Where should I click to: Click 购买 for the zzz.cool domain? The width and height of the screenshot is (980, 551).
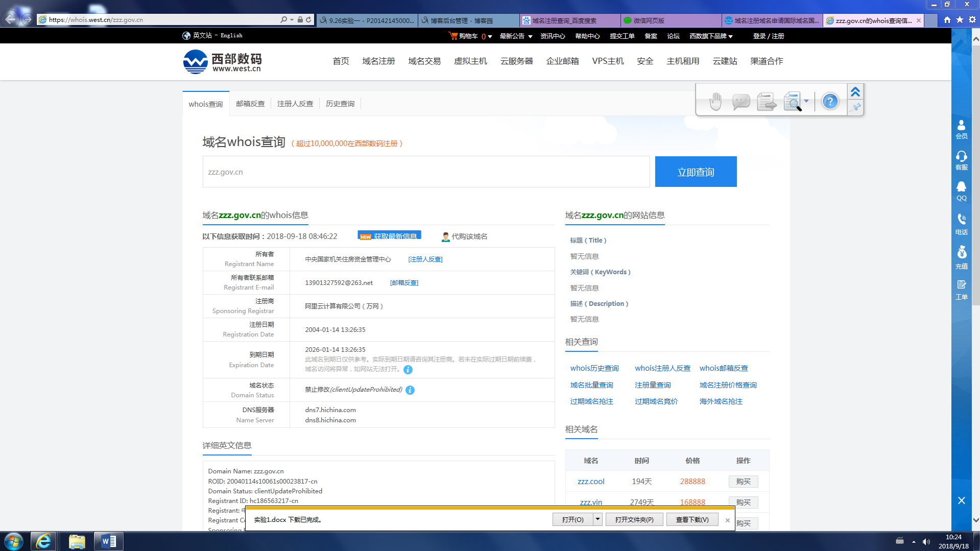(x=743, y=482)
